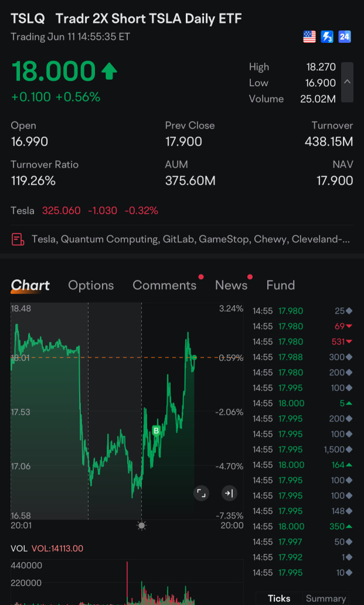The width and height of the screenshot is (364, 605).
Task: Tap the High value 18.270
Action: [321, 67]
